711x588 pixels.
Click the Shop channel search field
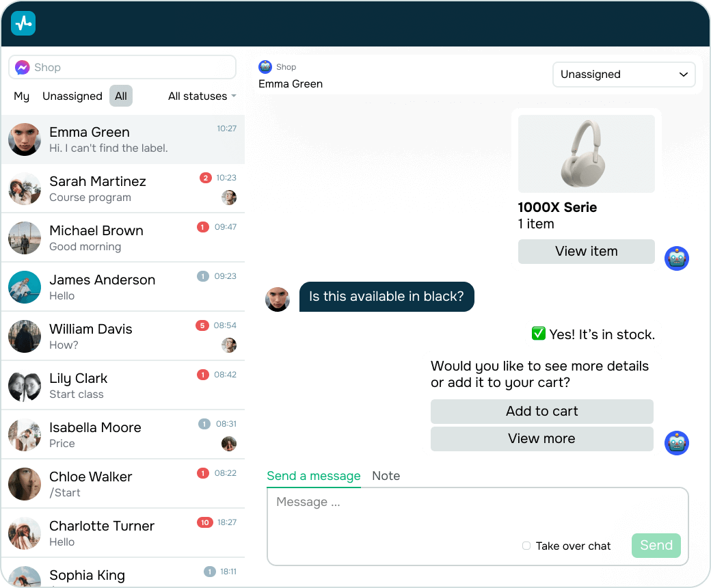122,68
